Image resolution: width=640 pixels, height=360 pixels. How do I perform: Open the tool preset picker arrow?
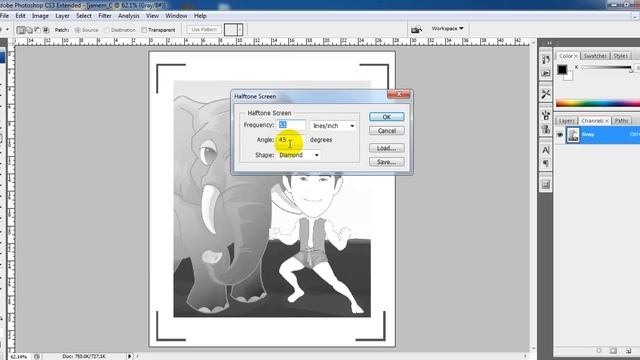pos(7,29)
